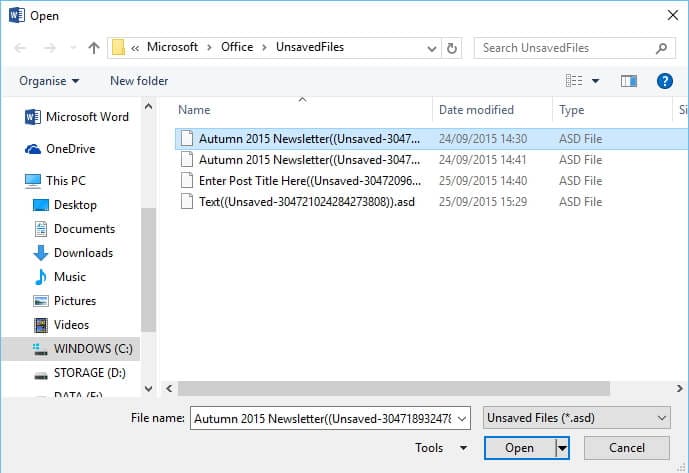Click the search magnifier icon
Viewport: 689px width, 473px height.
click(661, 47)
